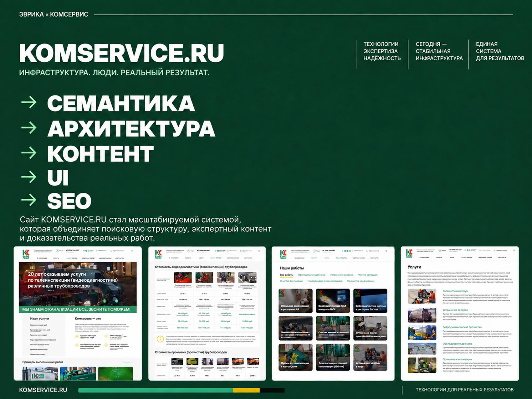532x399 pixels.
Task: Click the black segment of the bottom progress bar
Action: tap(272, 390)
